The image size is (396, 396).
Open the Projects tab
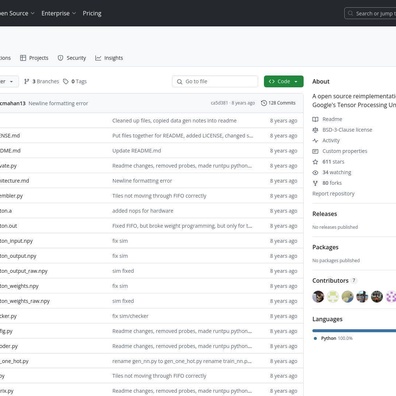[x=34, y=58]
